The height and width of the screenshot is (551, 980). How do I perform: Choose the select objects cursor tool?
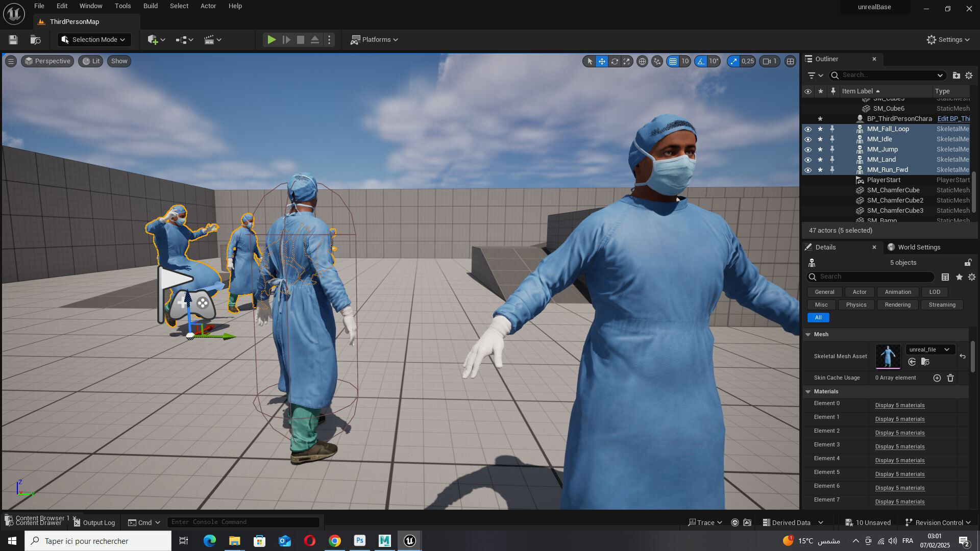tap(590, 61)
